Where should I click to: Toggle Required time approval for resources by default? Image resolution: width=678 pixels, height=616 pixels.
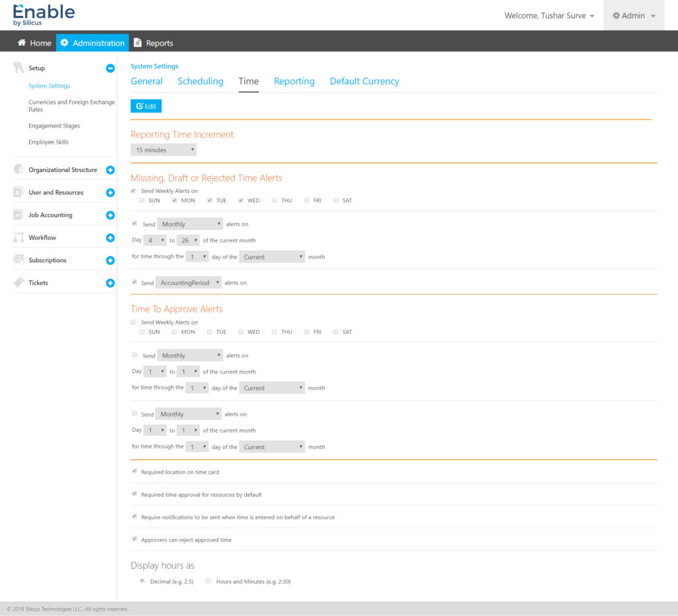pos(134,493)
